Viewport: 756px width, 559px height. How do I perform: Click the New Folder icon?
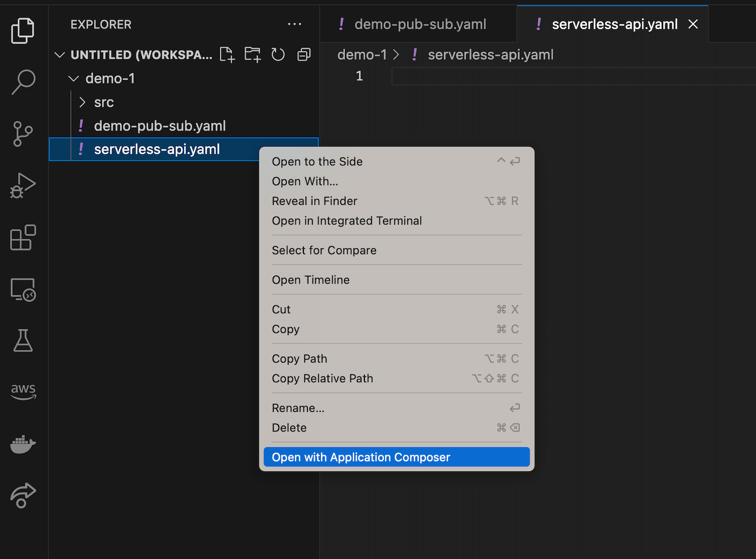point(253,54)
